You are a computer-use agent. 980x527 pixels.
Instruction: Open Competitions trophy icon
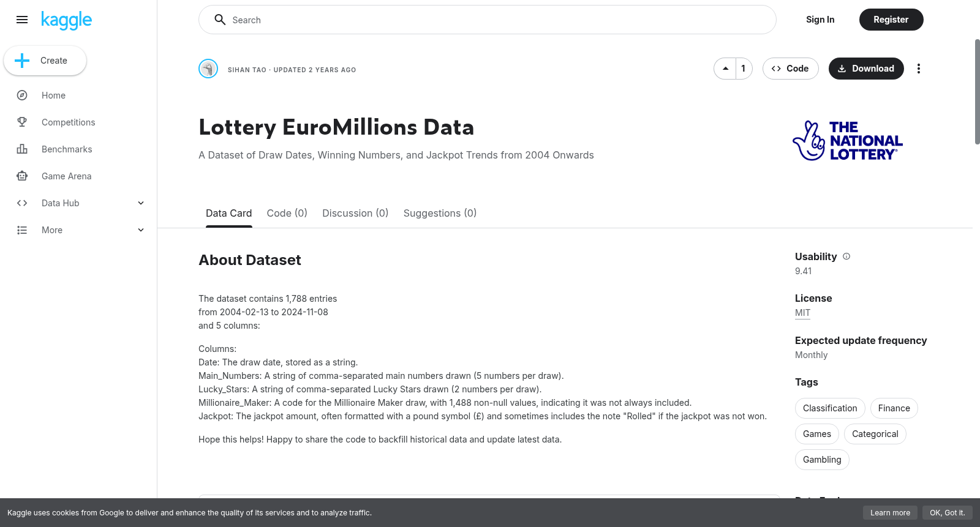[x=22, y=122]
